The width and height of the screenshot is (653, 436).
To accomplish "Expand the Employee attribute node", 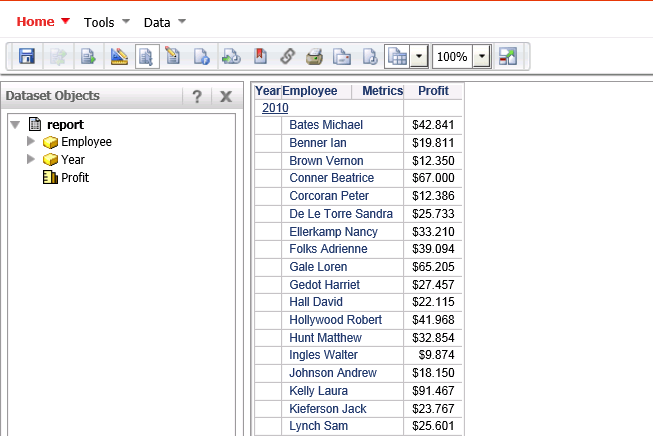I will point(30,141).
